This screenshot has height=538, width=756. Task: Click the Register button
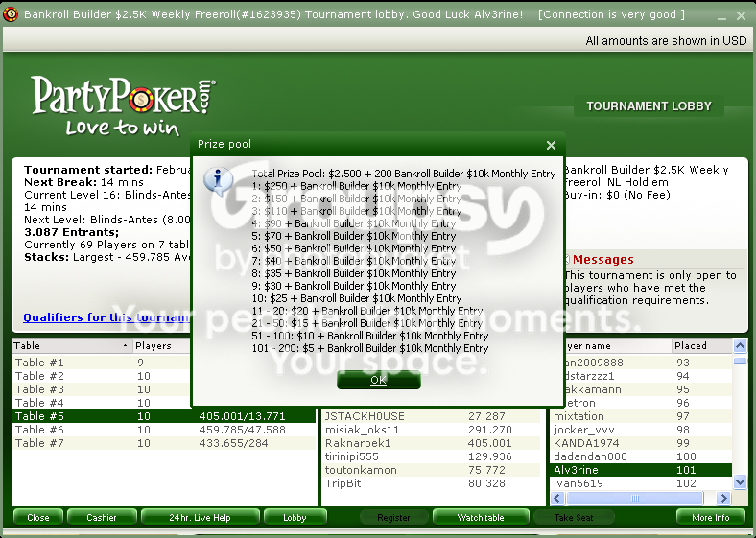pos(393,517)
